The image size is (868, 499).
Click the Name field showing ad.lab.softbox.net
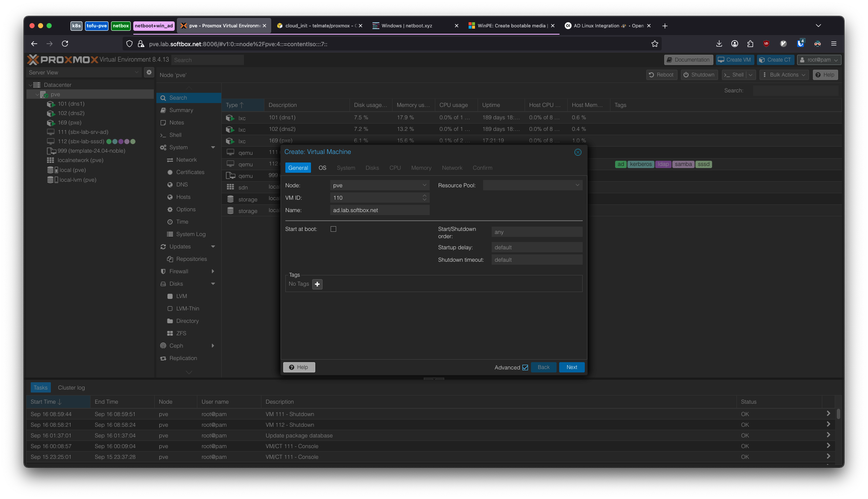(379, 210)
